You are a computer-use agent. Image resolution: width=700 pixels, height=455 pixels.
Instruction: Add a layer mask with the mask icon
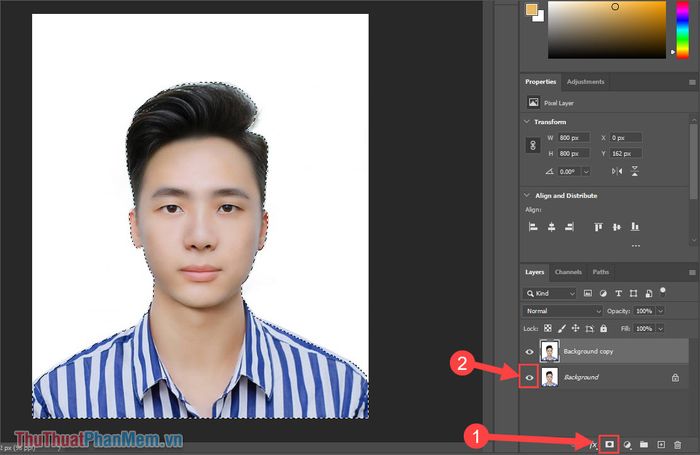[609, 444]
